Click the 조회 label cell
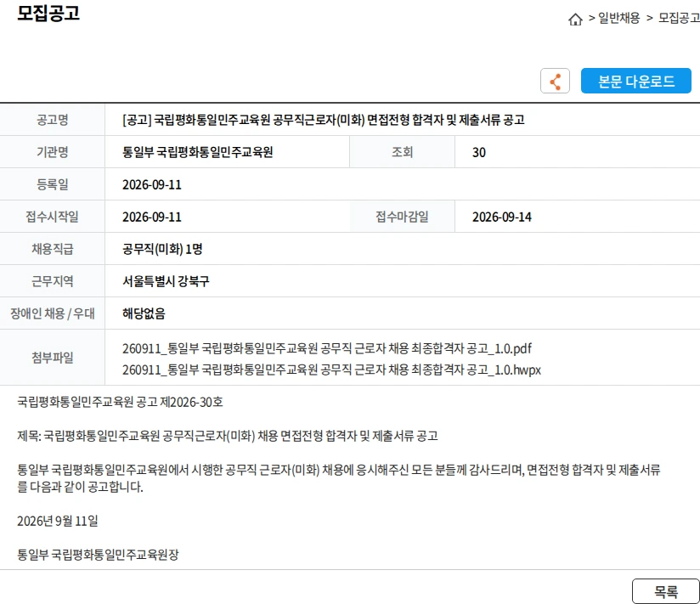 [402, 152]
